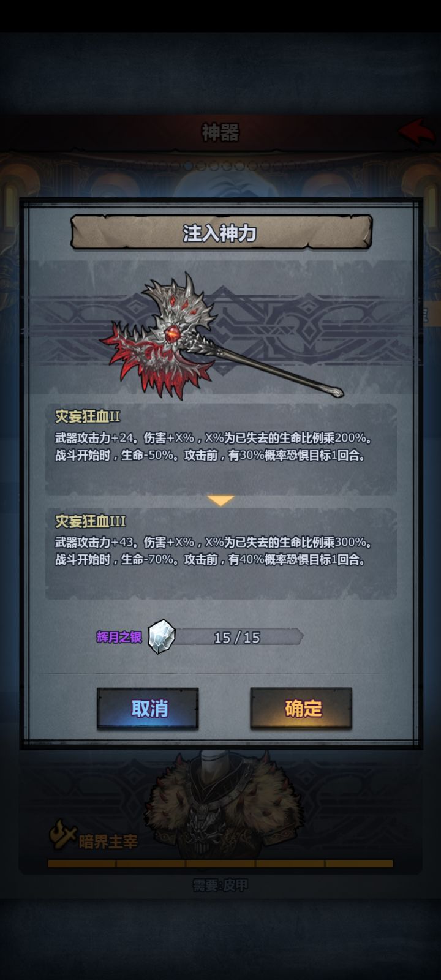Tap the orange downward upgrade arrow
The image size is (441, 980).
(x=221, y=500)
